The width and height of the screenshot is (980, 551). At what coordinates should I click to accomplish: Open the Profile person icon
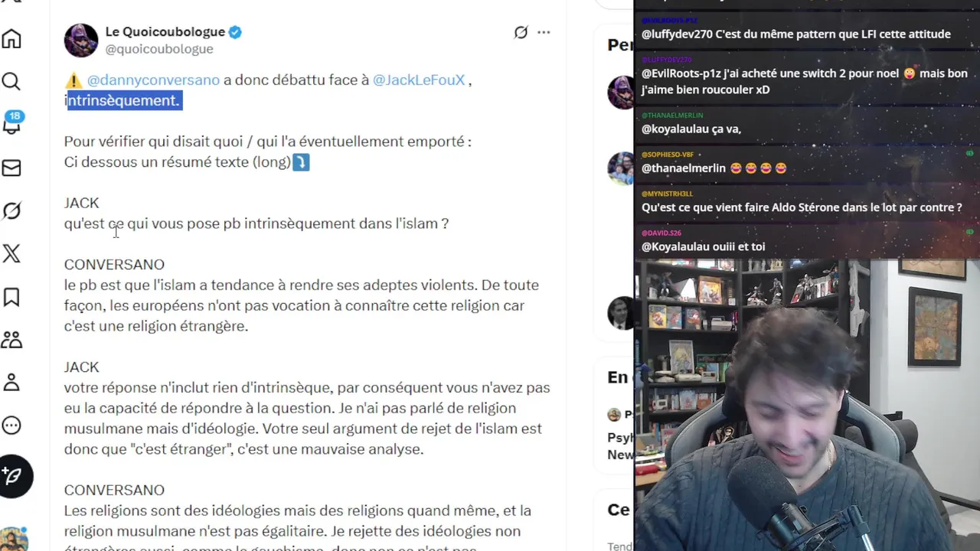11,383
